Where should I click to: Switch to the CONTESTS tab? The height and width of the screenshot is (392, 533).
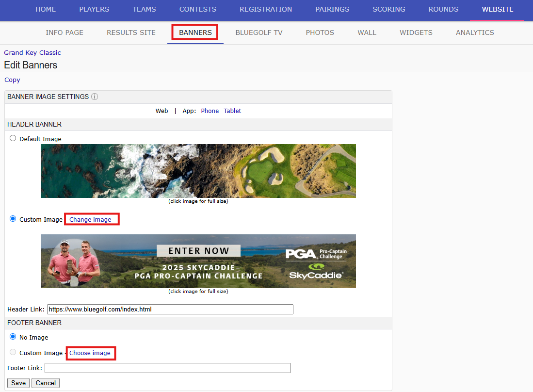click(x=198, y=10)
